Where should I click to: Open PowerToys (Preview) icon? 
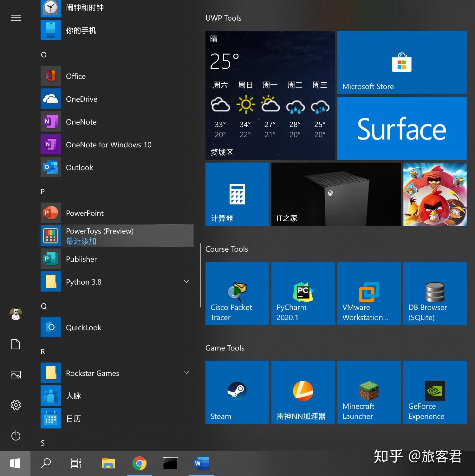(51, 236)
